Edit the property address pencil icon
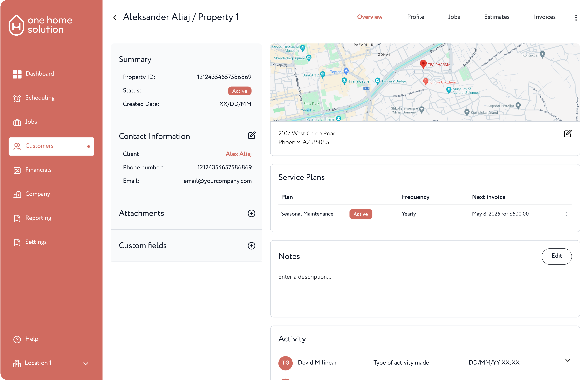The image size is (588, 380). 568,134
